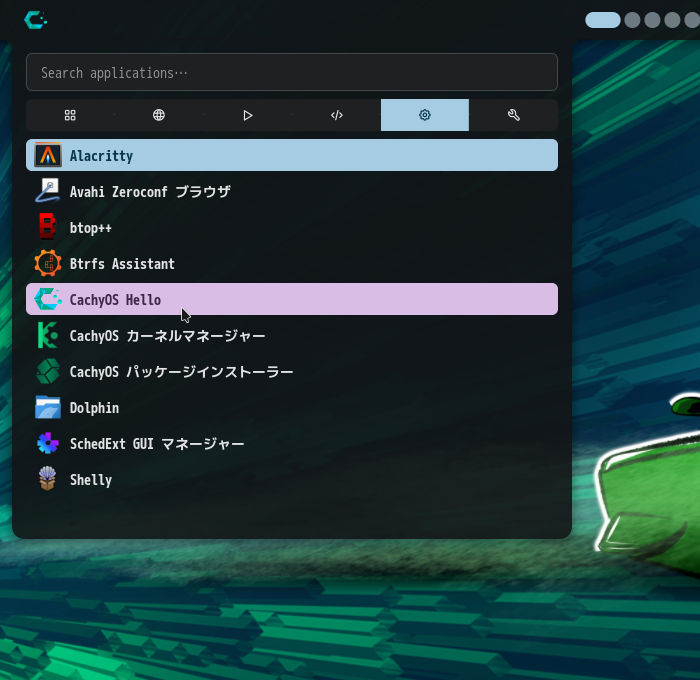Switch to the media play-triangle category tab
This screenshot has height=680, width=700.
pos(248,115)
